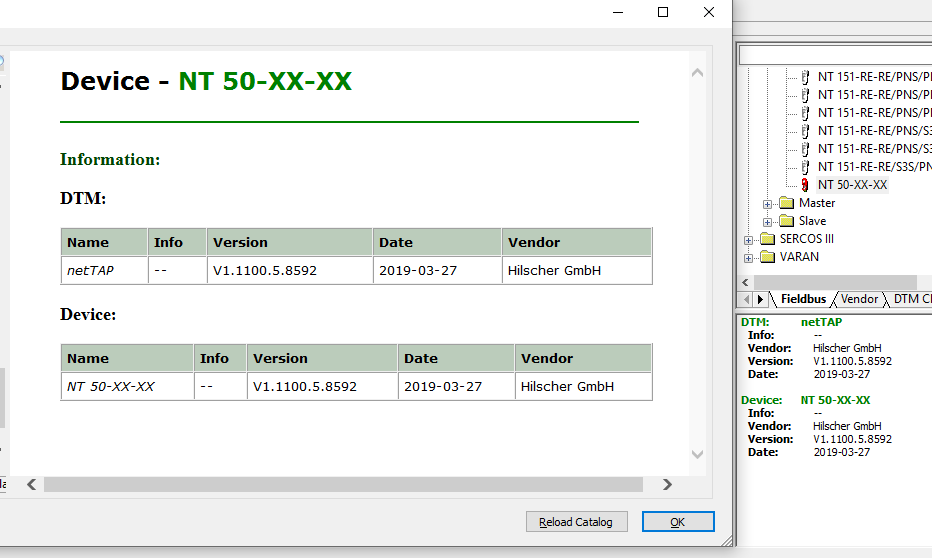The height and width of the screenshot is (558, 932).
Task: Click green Device: NT 50-XX-XX in info pane
Action: [x=805, y=400]
